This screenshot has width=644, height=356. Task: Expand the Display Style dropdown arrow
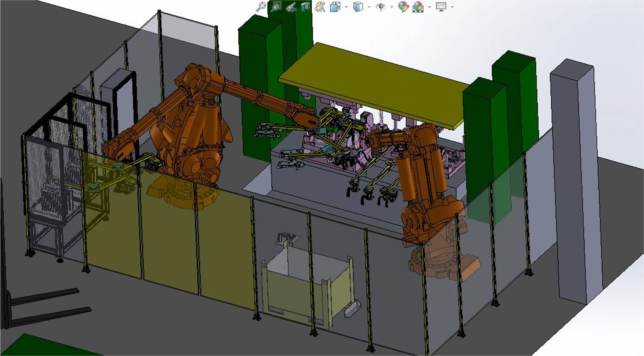coord(369,7)
